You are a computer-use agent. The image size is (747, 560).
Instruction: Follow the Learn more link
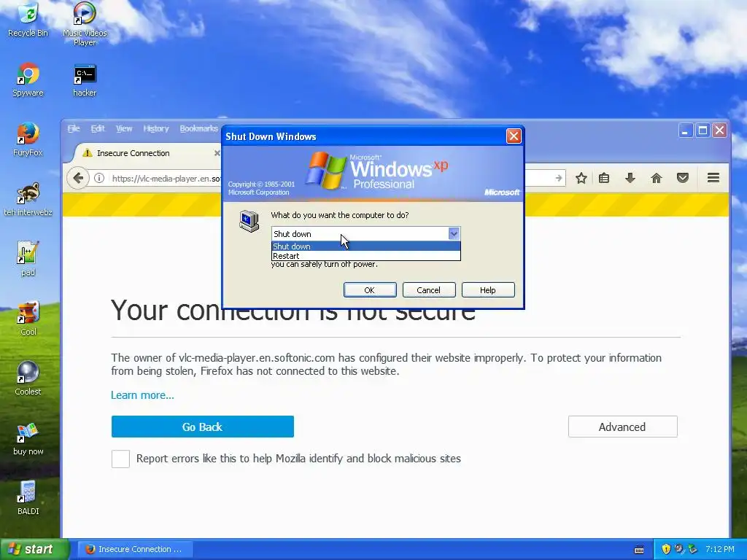click(x=142, y=395)
